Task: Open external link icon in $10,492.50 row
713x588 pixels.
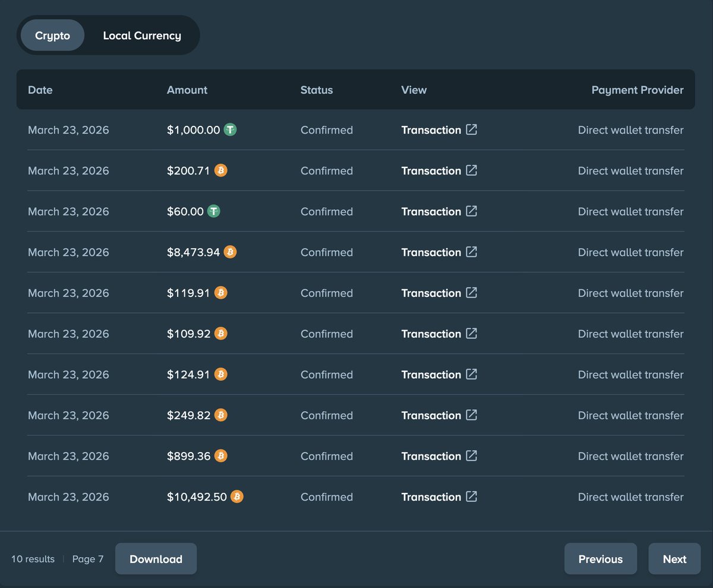Action: coord(471,497)
